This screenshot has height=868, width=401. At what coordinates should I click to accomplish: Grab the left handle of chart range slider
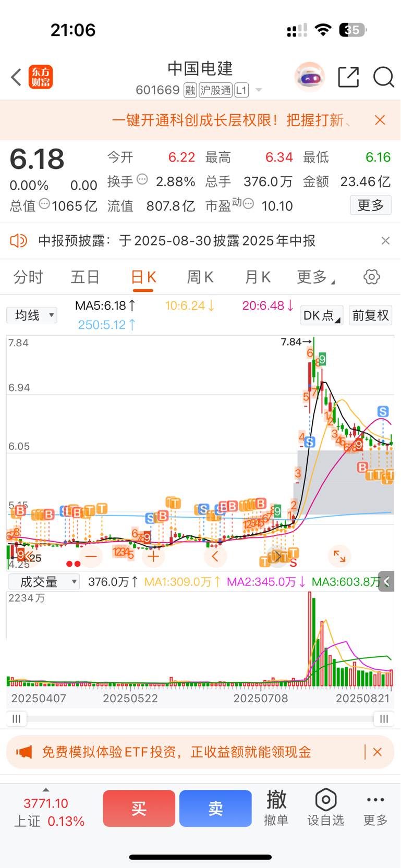[x=17, y=719]
